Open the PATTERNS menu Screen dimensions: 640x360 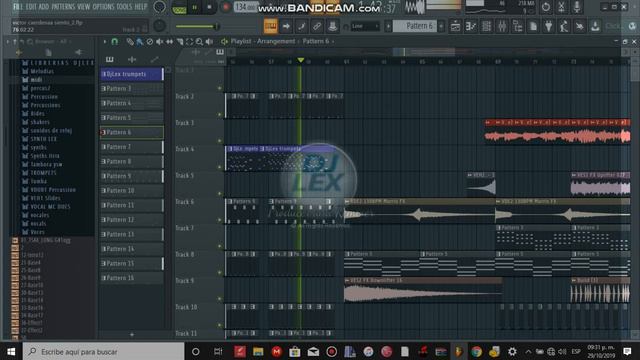tap(63, 7)
